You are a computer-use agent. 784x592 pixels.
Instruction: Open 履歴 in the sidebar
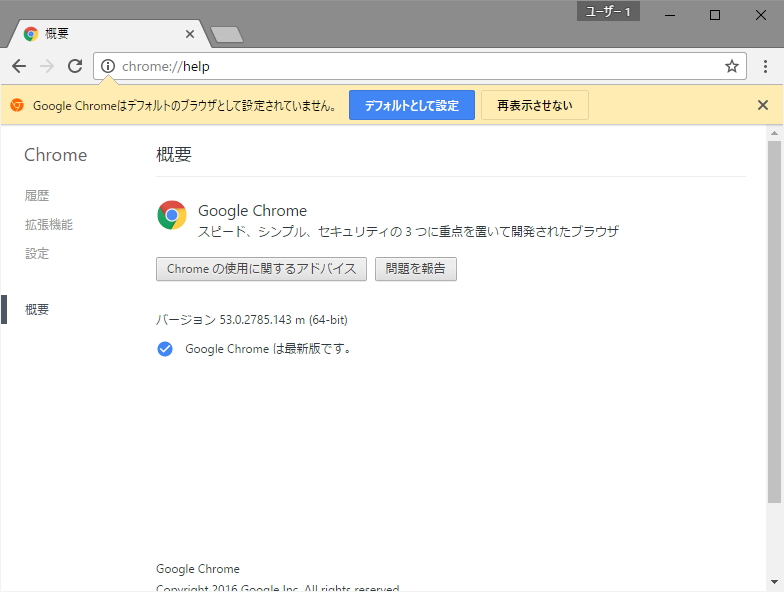(37, 196)
